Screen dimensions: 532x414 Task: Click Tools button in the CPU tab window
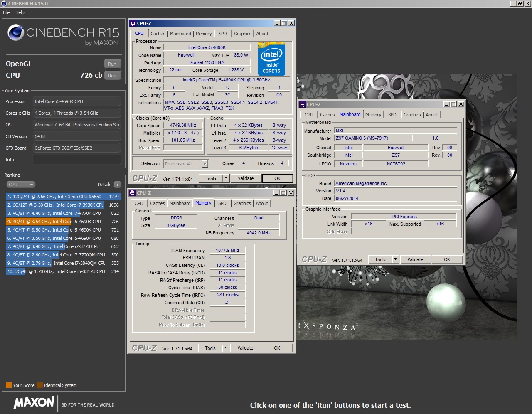[x=211, y=178]
